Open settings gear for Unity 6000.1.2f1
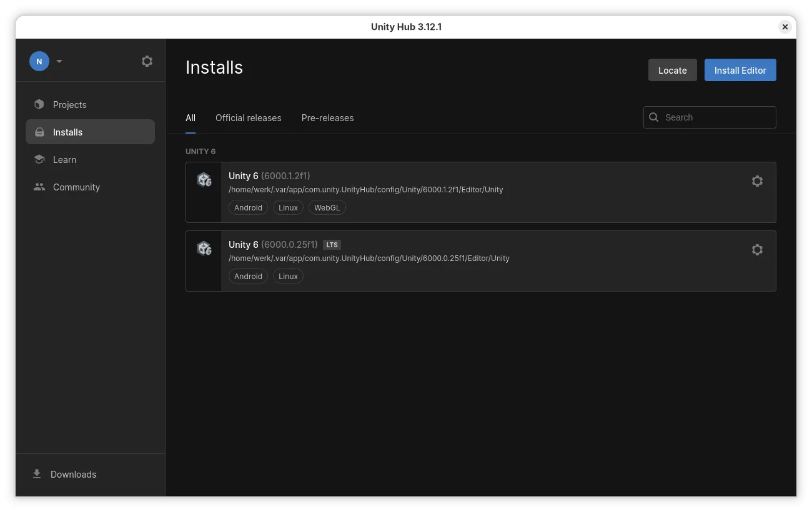 click(757, 181)
